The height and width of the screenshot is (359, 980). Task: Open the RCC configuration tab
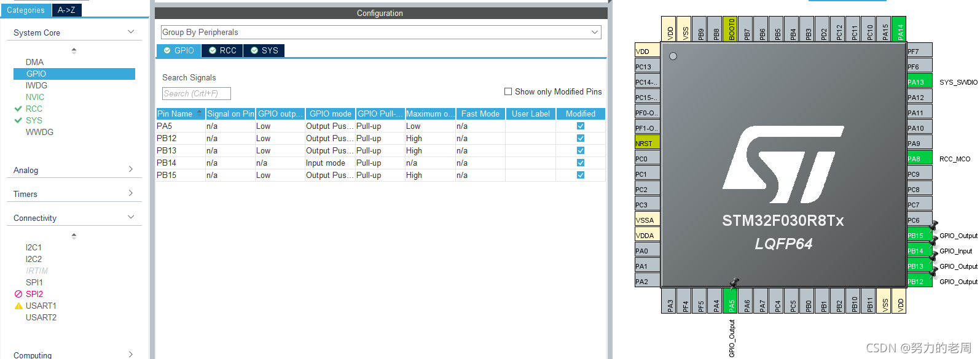click(222, 50)
